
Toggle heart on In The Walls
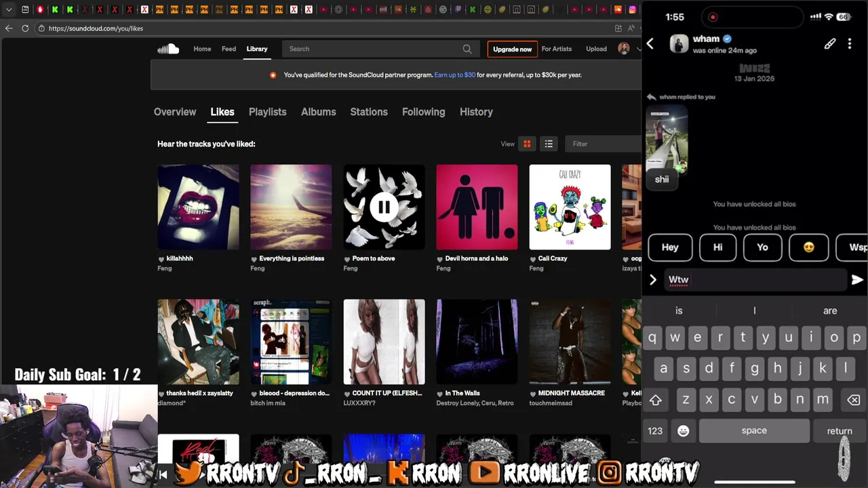(440, 394)
